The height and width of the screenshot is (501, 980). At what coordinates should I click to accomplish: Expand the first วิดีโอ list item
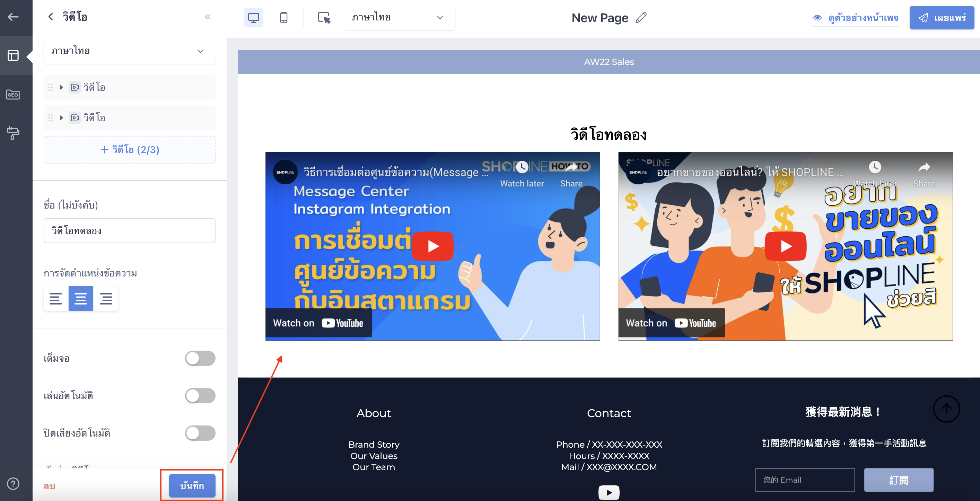point(61,87)
